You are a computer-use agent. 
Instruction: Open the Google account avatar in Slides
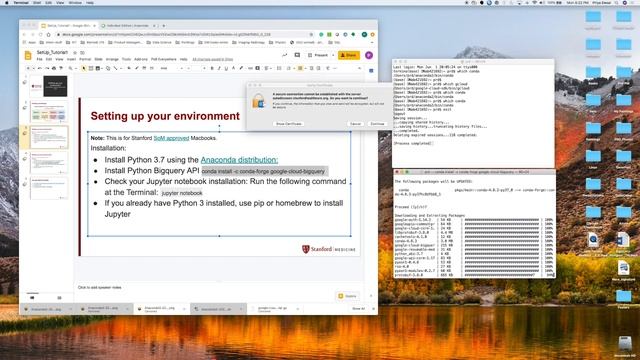[x=369, y=55]
